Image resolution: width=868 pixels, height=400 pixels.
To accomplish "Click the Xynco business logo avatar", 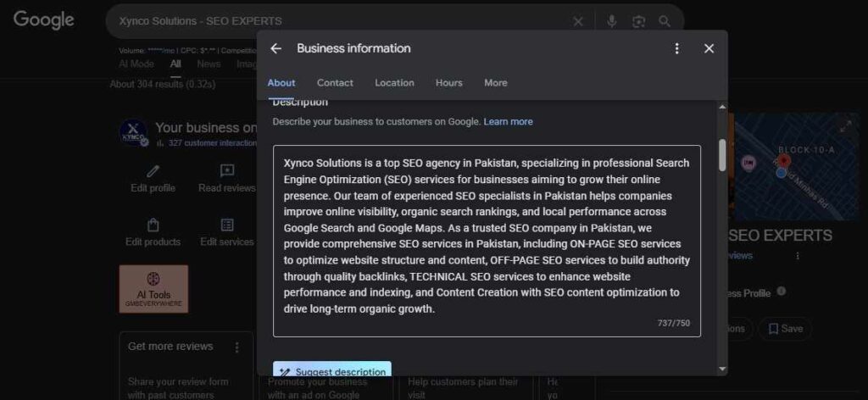I will (x=133, y=133).
